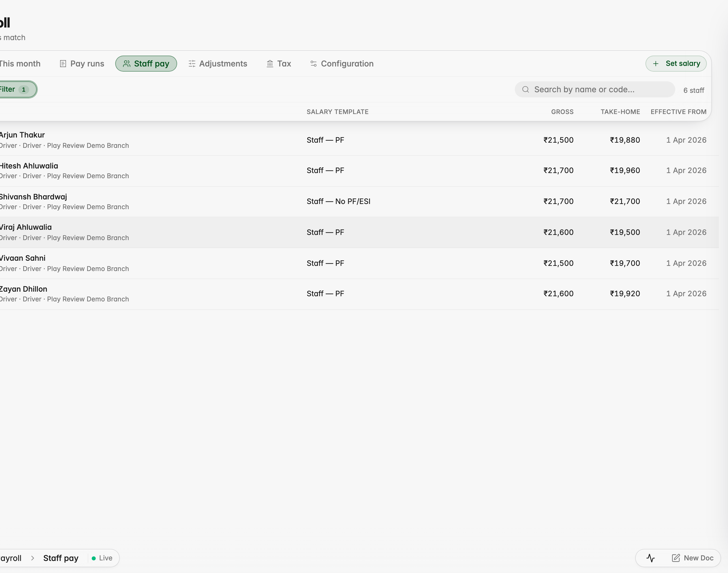728x573 pixels.
Task: Click the TAKE-HOME column header
Action: (x=620, y=112)
